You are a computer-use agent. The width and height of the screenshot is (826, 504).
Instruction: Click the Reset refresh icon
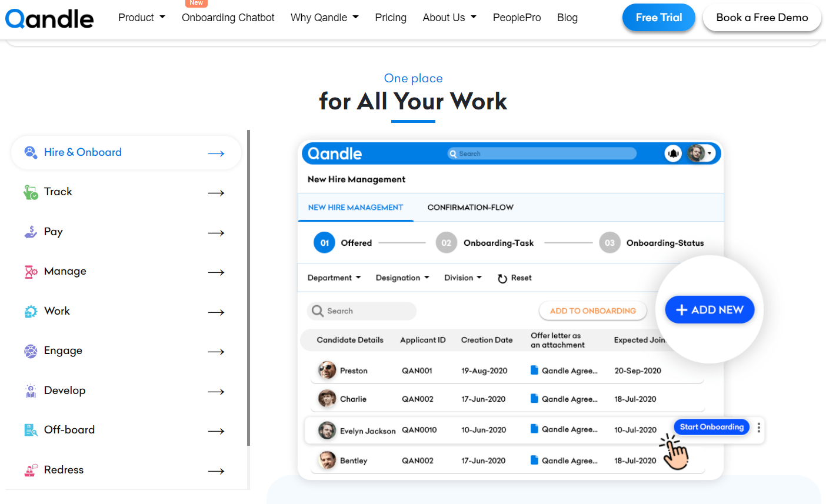(x=502, y=278)
